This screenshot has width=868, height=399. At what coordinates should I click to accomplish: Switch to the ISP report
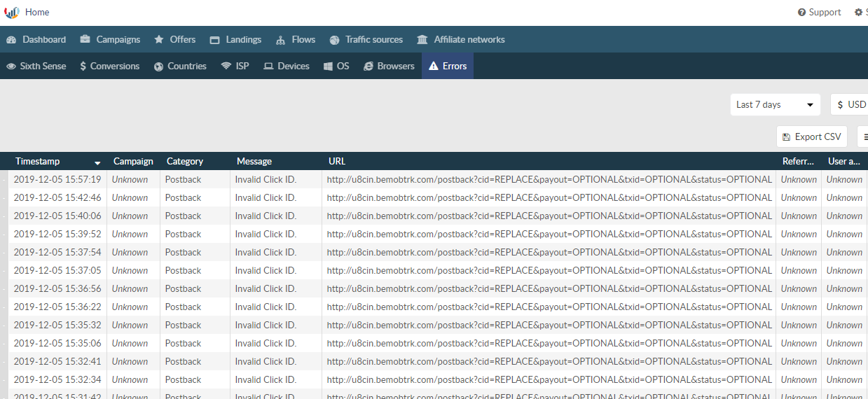[235, 66]
